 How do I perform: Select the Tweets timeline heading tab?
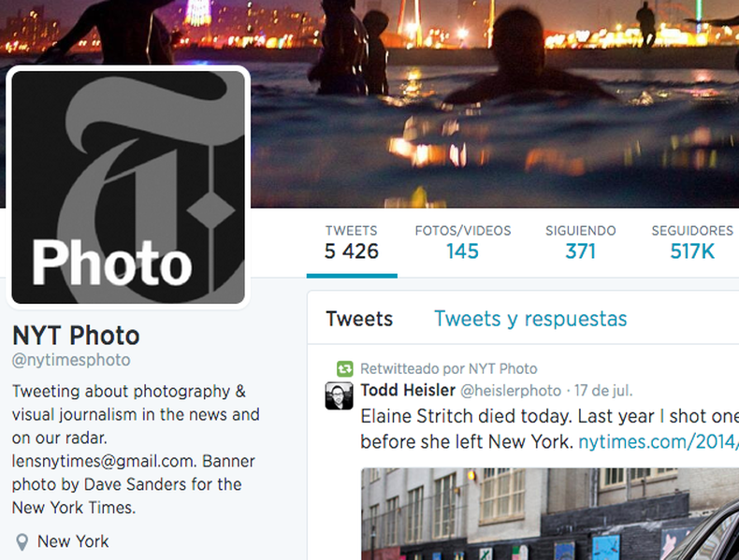359,319
